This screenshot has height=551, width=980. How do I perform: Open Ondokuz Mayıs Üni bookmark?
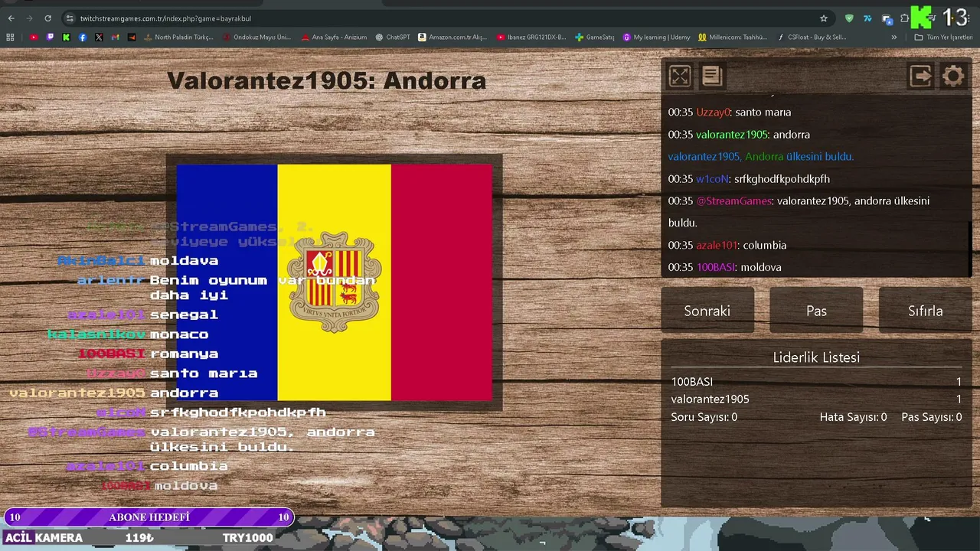[x=256, y=37]
